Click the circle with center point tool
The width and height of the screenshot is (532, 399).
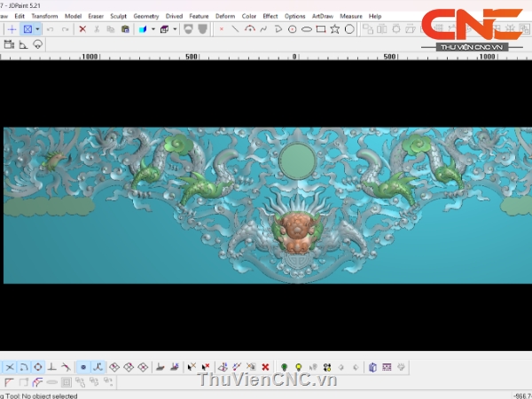tap(292, 29)
